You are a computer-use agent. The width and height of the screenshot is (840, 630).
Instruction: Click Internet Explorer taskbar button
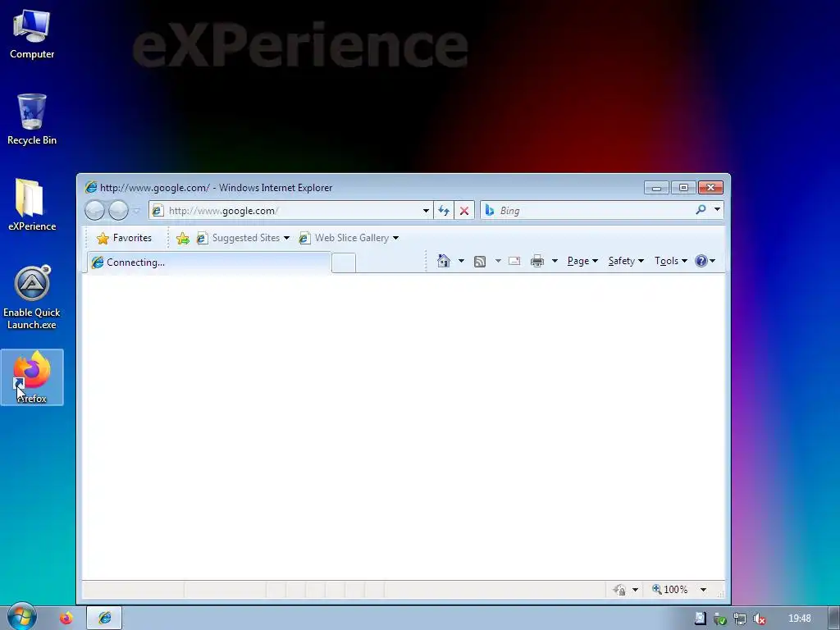coord(104,618)
